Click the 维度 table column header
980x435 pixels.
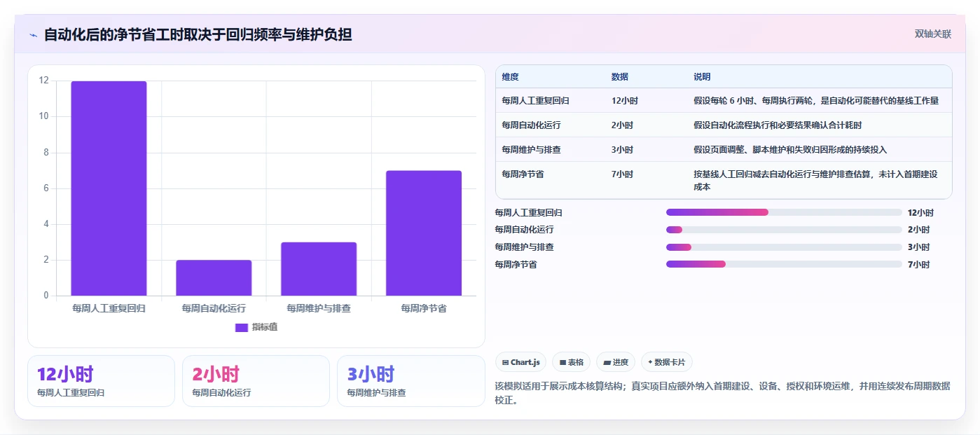(x=511, y=77)
